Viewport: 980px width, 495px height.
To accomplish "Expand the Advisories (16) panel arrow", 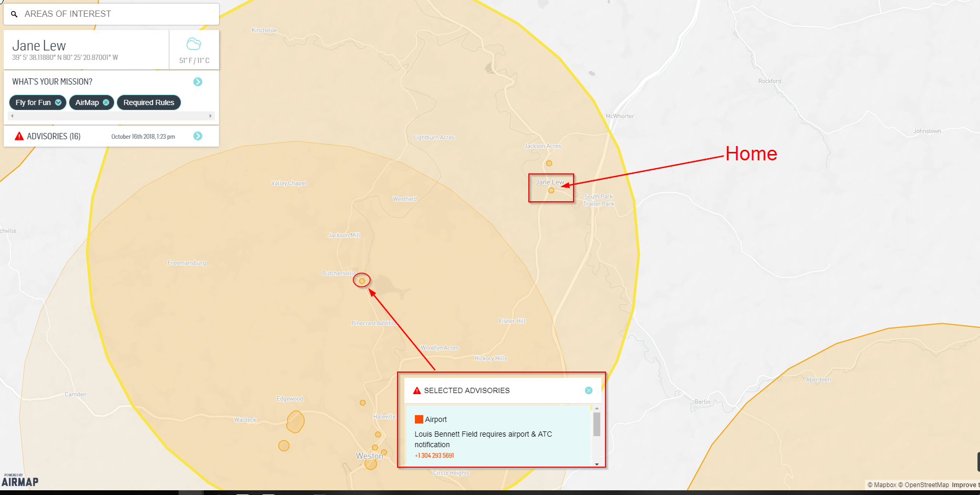I will (x=198, y=136).
